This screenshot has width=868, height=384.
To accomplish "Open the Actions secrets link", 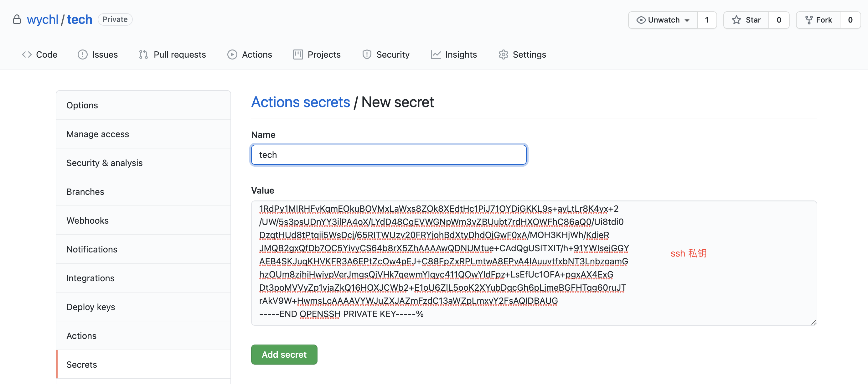I will tap(300, 102).
